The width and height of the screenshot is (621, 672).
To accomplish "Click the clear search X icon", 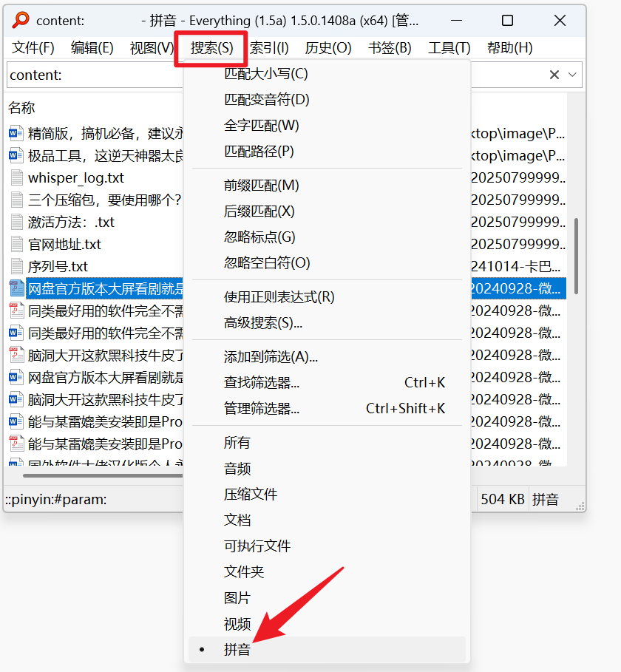I will click(x=554, y=75).
